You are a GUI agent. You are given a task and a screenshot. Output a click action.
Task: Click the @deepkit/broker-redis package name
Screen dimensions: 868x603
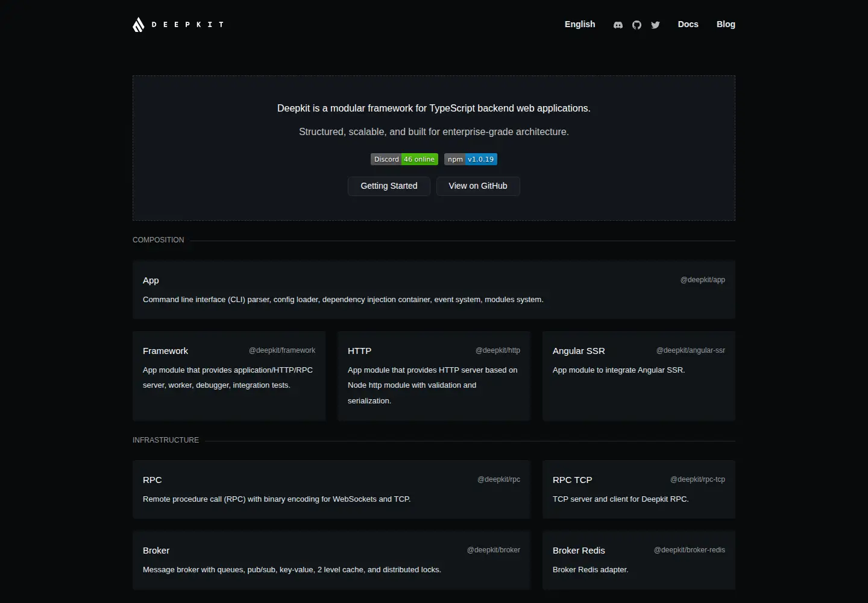[690, 550]
